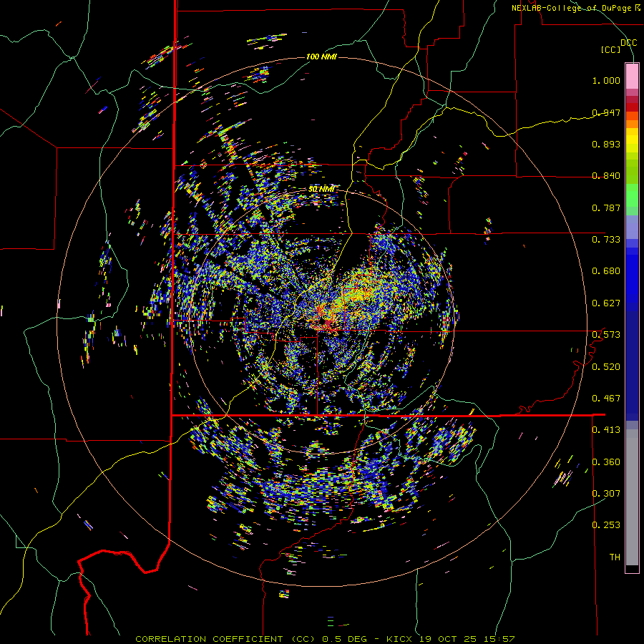Screen dimensions: 644x644
Task: Click the Correlation Coefficient caption at the bottom
Action: pyautogui.click(x=325, y=639)
